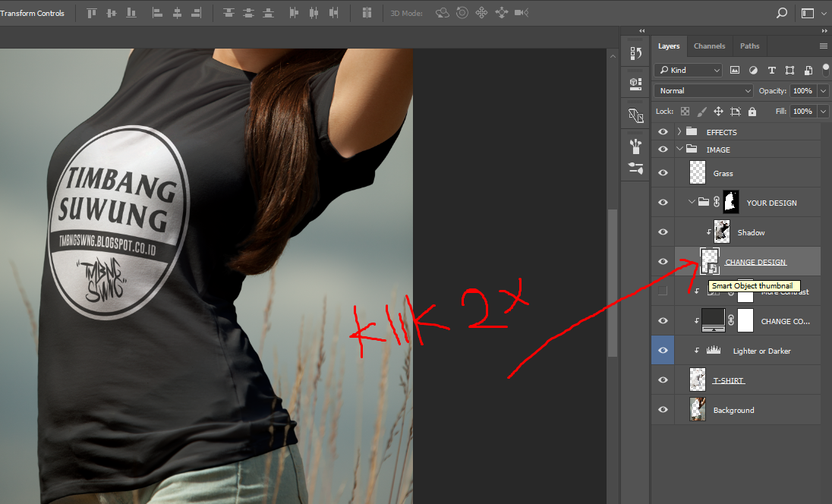Filter layers by type layers icon

click(771, 70)
